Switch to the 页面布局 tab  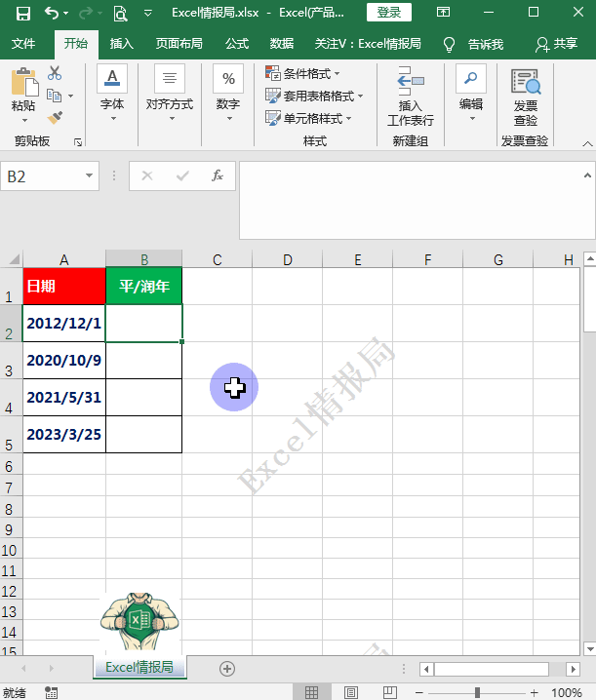coord(179,44)
